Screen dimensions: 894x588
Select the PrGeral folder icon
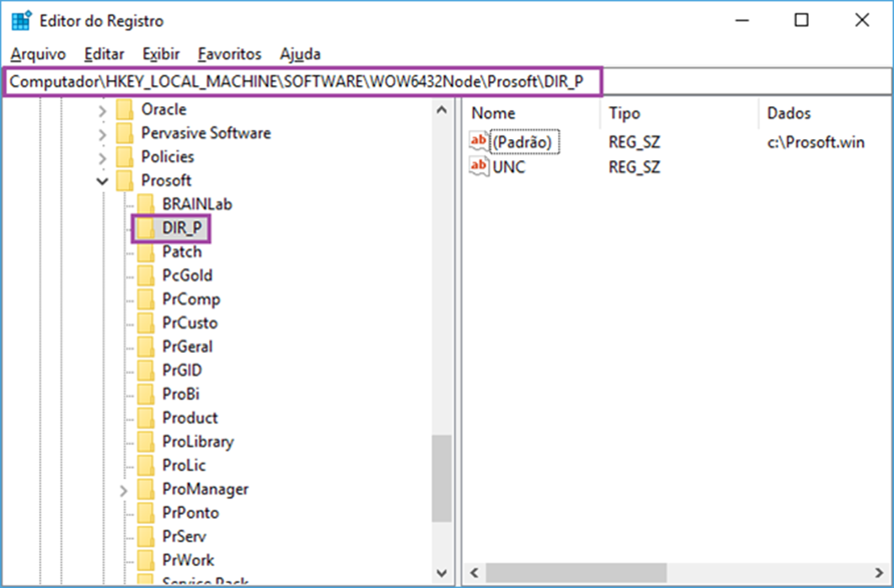tap(146, 347)
